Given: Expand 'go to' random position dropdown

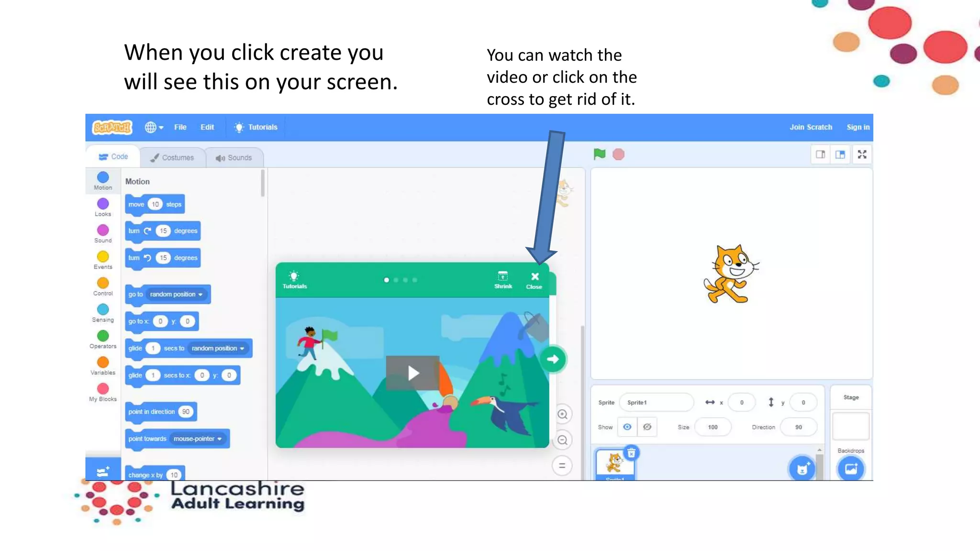Looking at the screenshot, I should 176,294.
